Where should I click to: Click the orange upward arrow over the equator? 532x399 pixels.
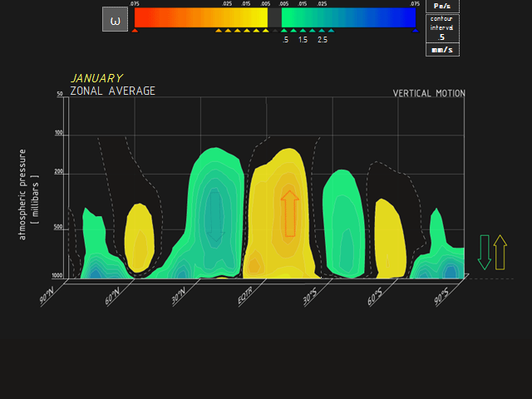point(289,213)
